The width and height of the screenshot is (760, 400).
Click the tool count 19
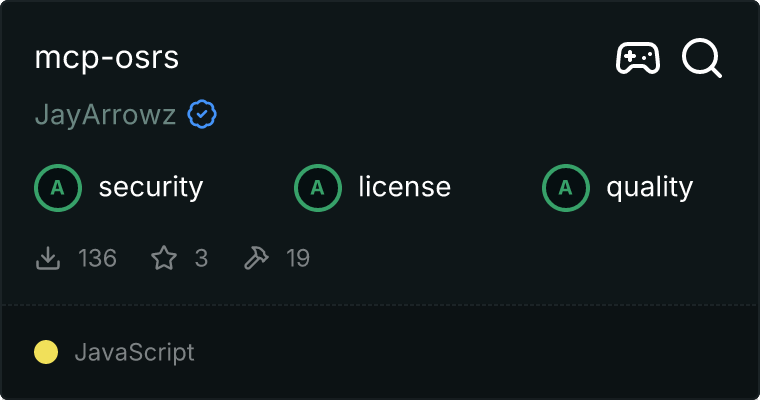(298, 259)
